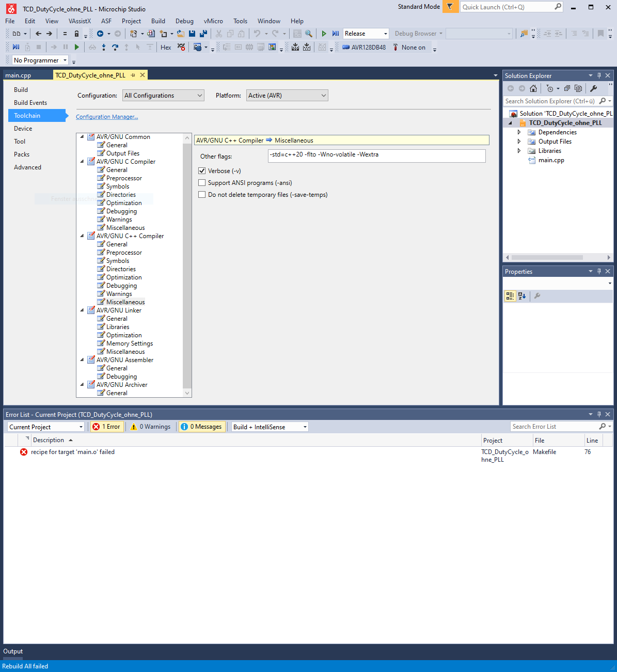Click the Solution Explorer horizontal scrollbar
The width and height of the screenshot is (617, 672).
click(x=547, y=257)
